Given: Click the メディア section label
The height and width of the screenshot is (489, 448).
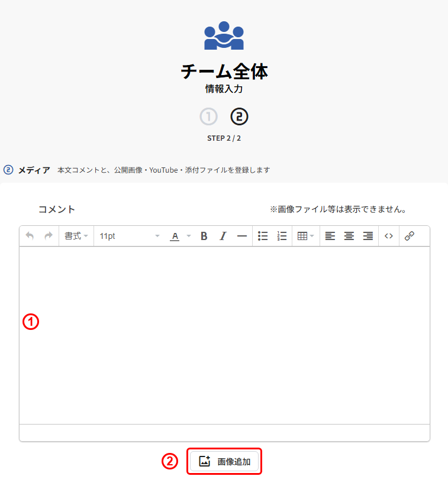Looking at the screenshot, I should [x=34, y=170].
